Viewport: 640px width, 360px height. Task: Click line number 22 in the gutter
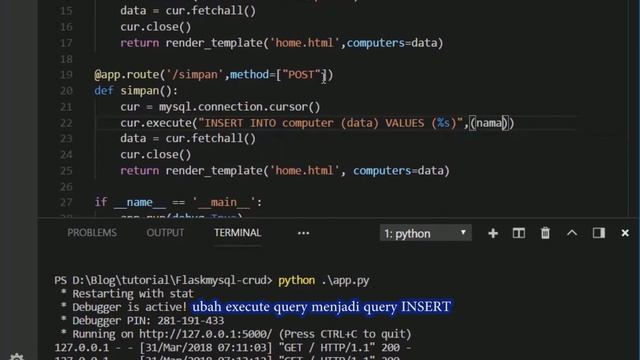(x=66, y=123)
